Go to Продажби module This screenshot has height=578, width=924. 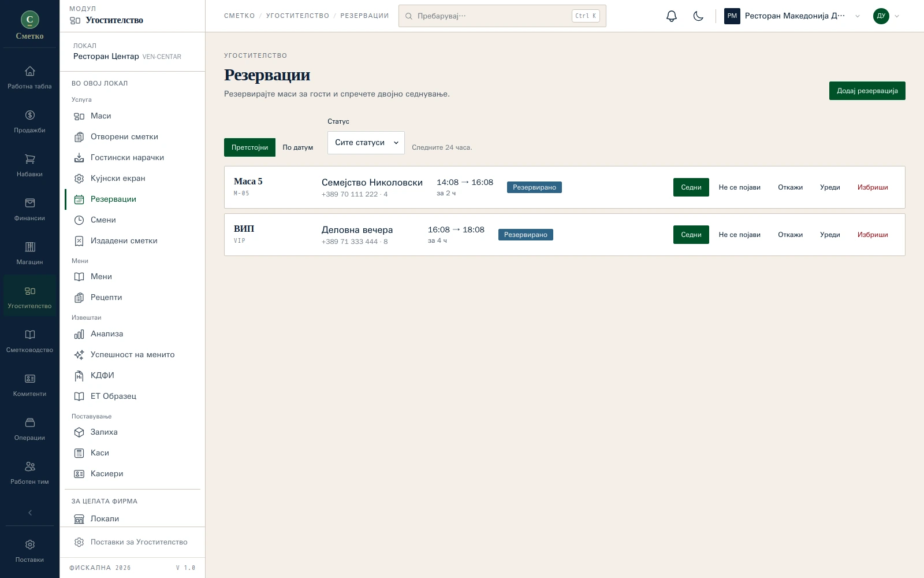tap(29, 121)
